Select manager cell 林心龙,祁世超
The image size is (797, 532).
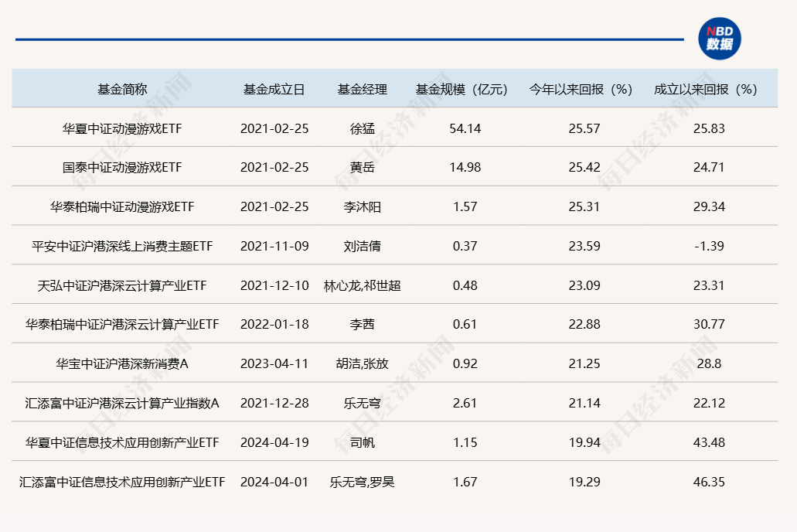[x=363, y=286]
